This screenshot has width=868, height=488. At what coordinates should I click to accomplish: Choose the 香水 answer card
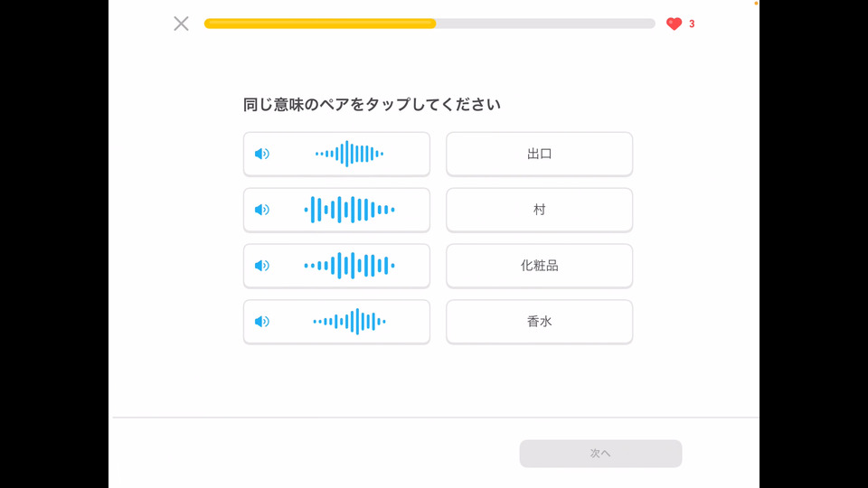(x=539, y=322)
